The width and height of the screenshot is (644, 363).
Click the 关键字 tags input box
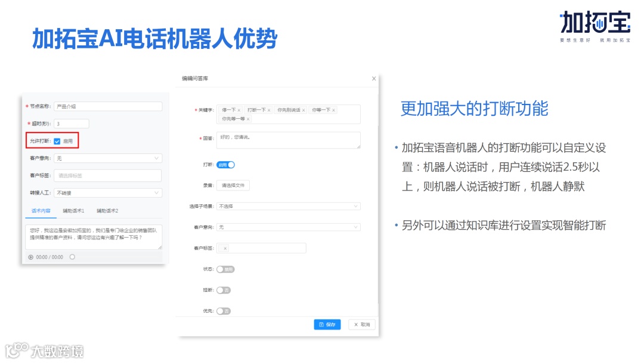pyautogui.click(x=289, y=114)
